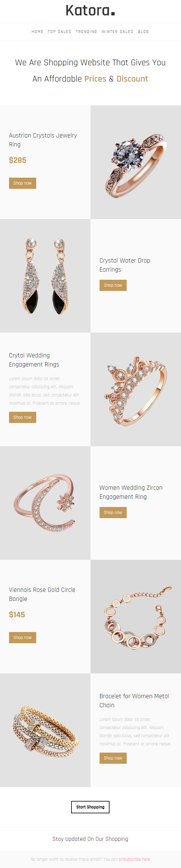Click the Start Shopping button
The height and width of the screenshot is (868, 181).
[90, 807]
